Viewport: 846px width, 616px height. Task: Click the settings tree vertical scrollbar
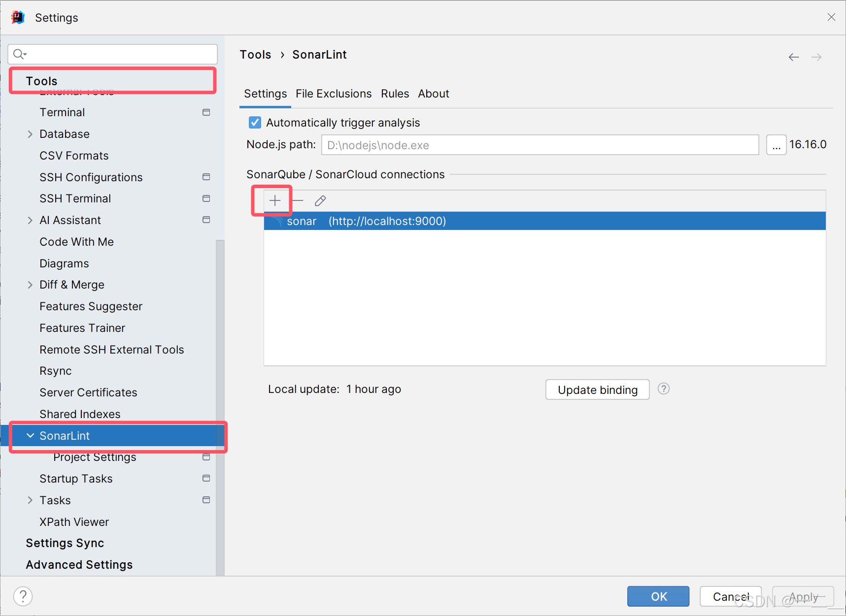[x=220, y=408]
